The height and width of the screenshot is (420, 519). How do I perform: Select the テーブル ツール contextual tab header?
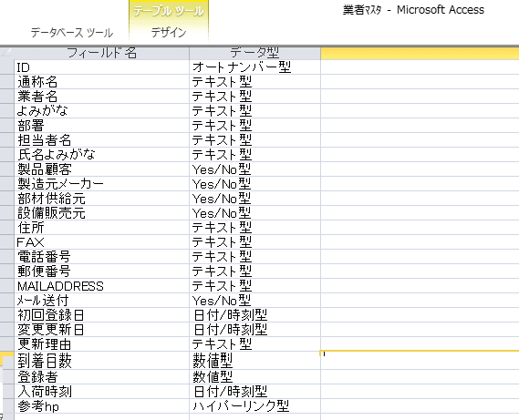click(x=169, y=11)
